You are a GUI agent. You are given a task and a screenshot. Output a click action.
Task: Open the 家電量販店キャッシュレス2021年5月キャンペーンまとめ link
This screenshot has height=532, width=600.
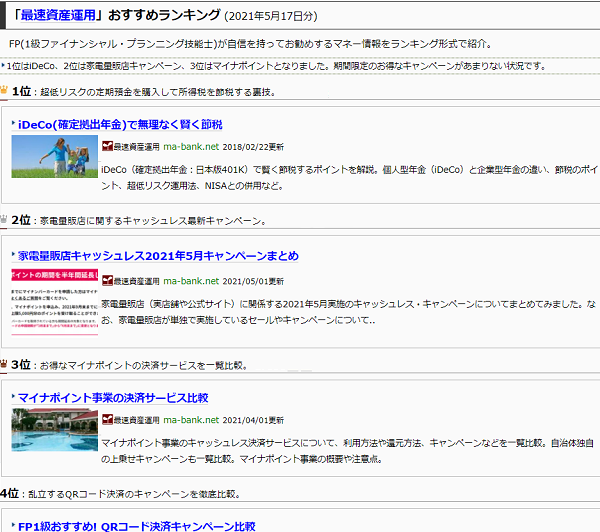[158, 256]
